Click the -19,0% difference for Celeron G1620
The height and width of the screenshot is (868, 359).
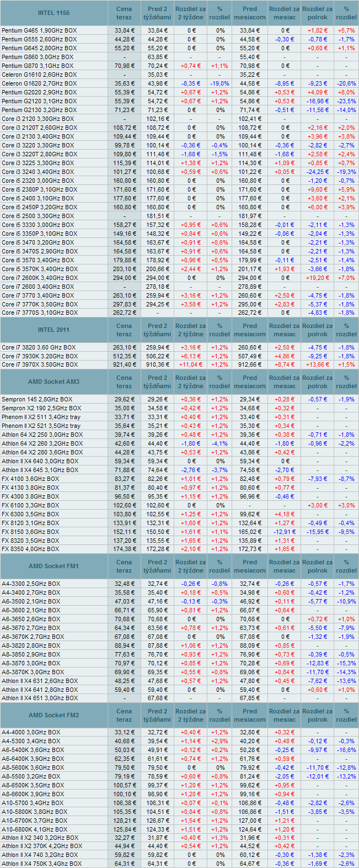pos(219,83)
